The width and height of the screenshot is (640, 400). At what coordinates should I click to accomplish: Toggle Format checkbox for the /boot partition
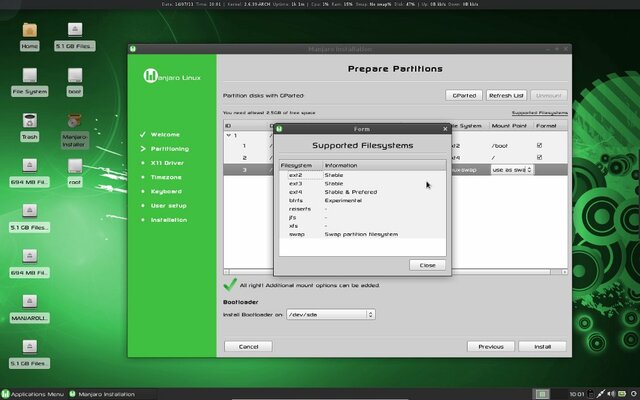539,145
